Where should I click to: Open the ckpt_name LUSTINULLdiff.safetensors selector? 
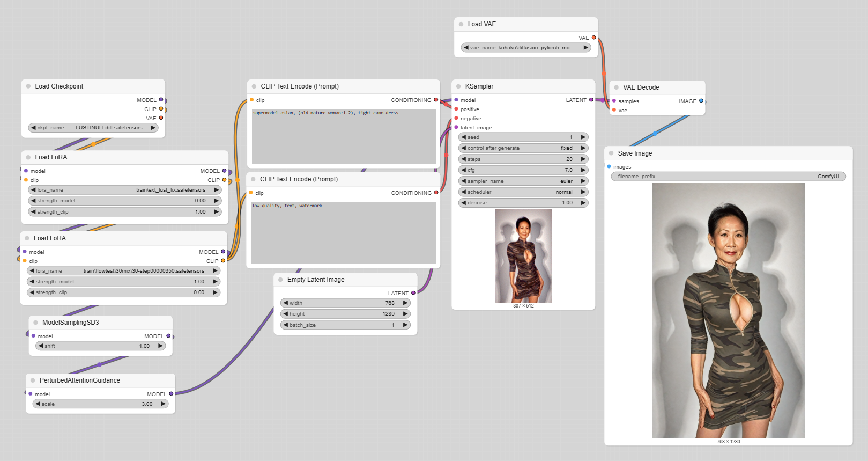pos(93,128)
